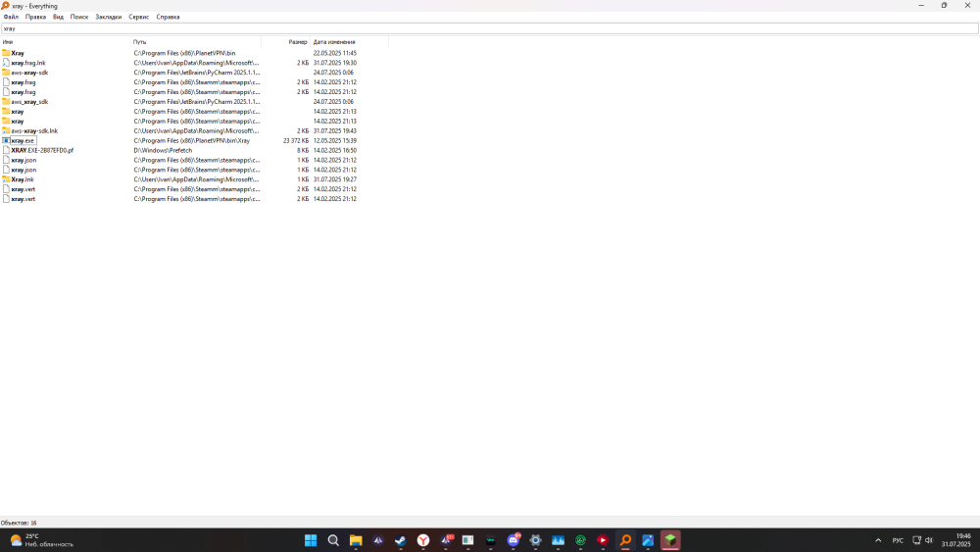Open Discord from the taskbar

(514, 540)
